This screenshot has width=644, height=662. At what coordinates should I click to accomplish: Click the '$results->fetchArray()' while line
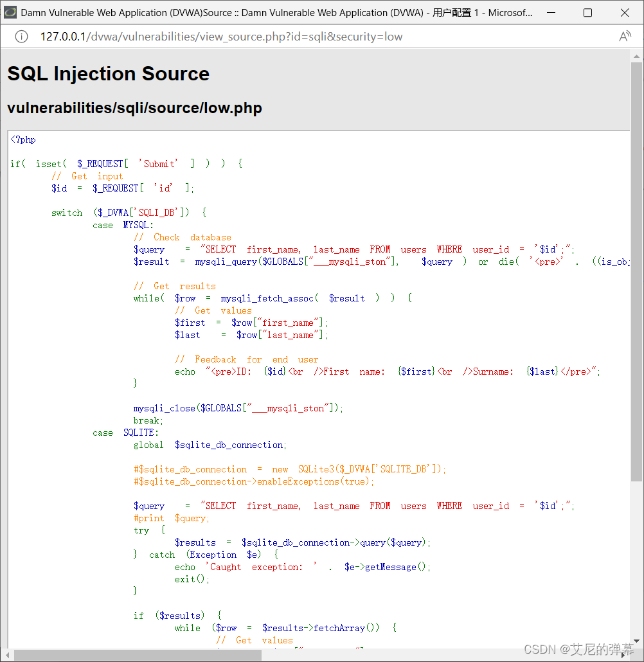pos(285,628)
